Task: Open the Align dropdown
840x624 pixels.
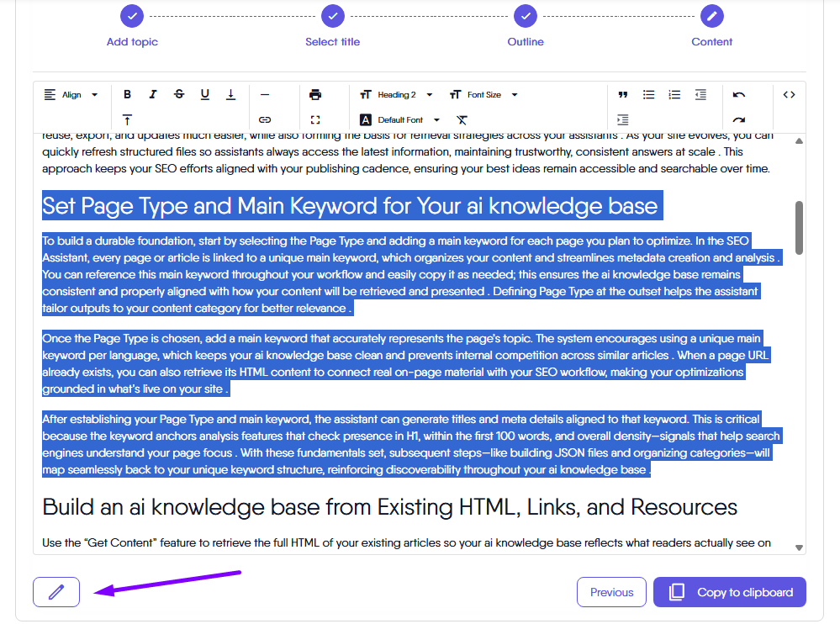Action: 71,95
